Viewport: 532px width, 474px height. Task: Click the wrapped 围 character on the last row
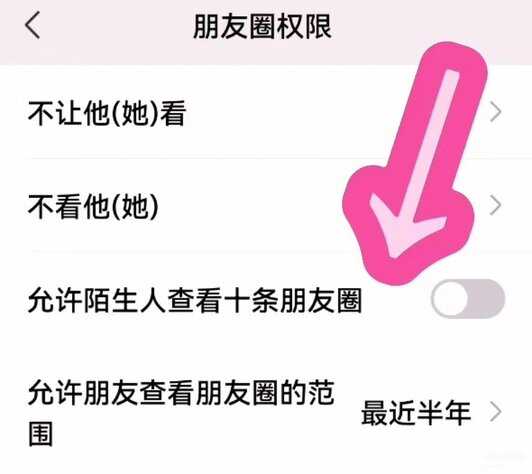(41, 433)
